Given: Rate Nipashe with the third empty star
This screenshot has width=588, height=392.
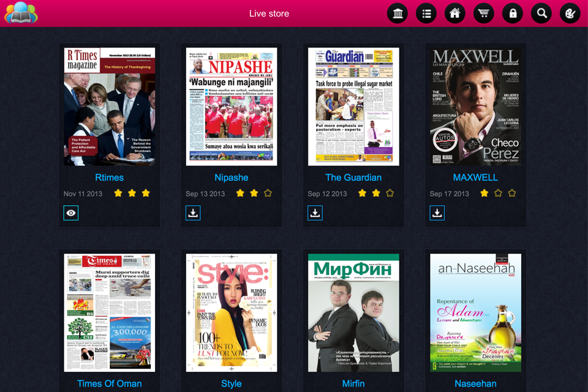Looking at the screenshot, I should pos(268,193).
